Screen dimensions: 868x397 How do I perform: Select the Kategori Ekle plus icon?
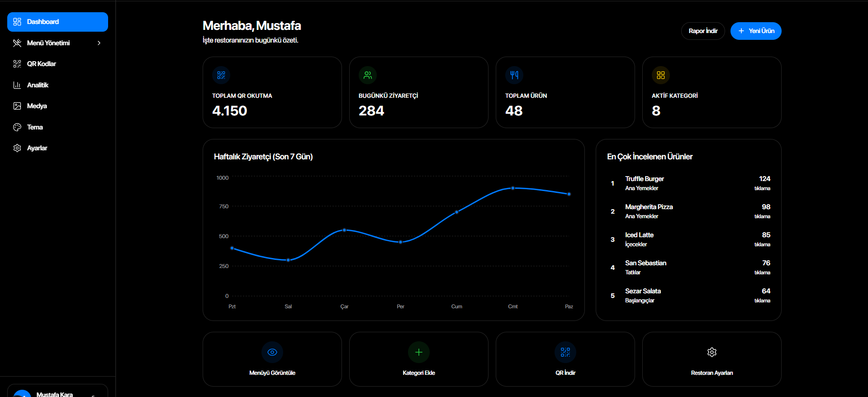tap(419, 352)
